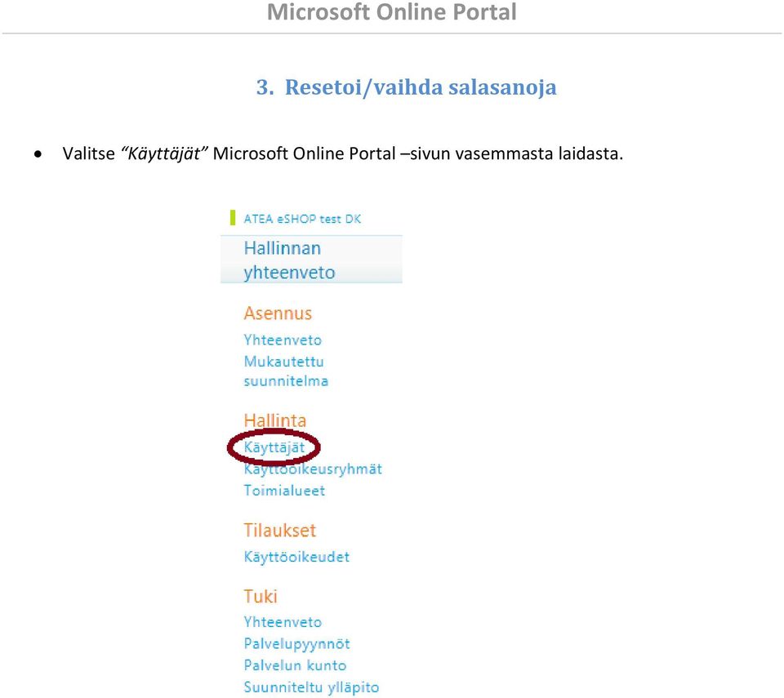Click the Tilaukset section heading

(280, 531)
